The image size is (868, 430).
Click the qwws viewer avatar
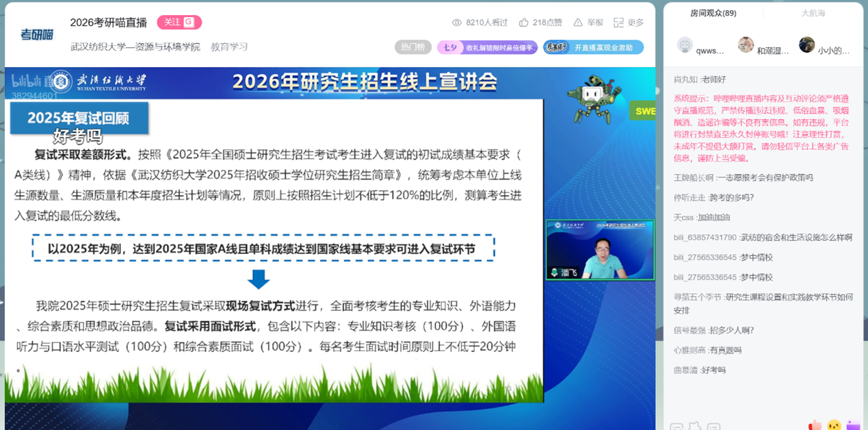coord(685,45)
